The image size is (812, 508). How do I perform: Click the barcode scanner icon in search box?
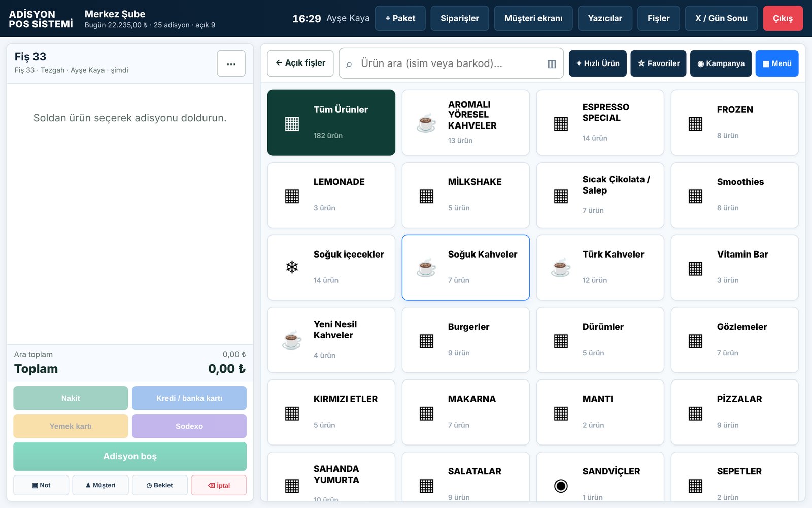point(552,64)
